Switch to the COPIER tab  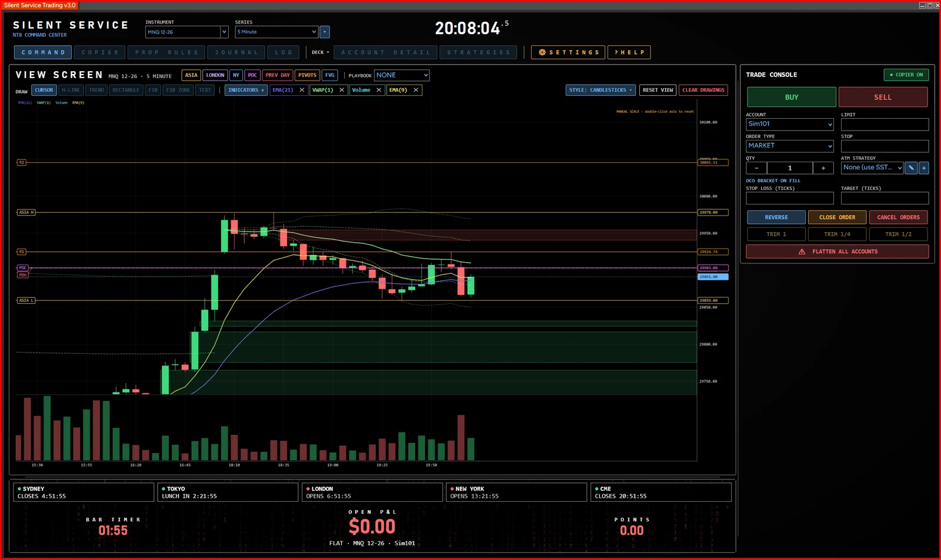(100, 52)
